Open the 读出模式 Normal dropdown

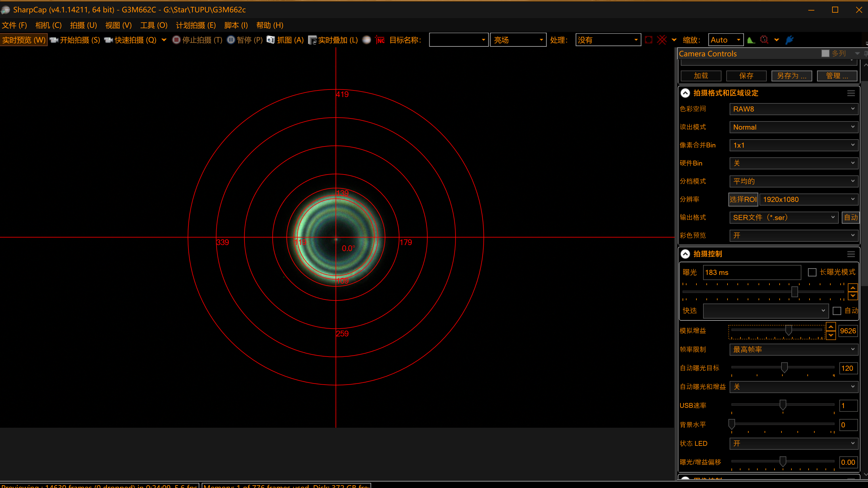click(x=794, y=127)
